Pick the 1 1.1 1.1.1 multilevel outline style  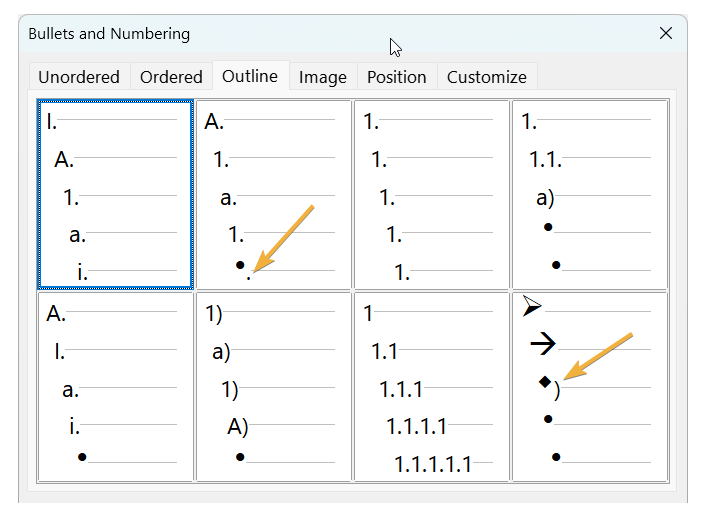point(432,387)
